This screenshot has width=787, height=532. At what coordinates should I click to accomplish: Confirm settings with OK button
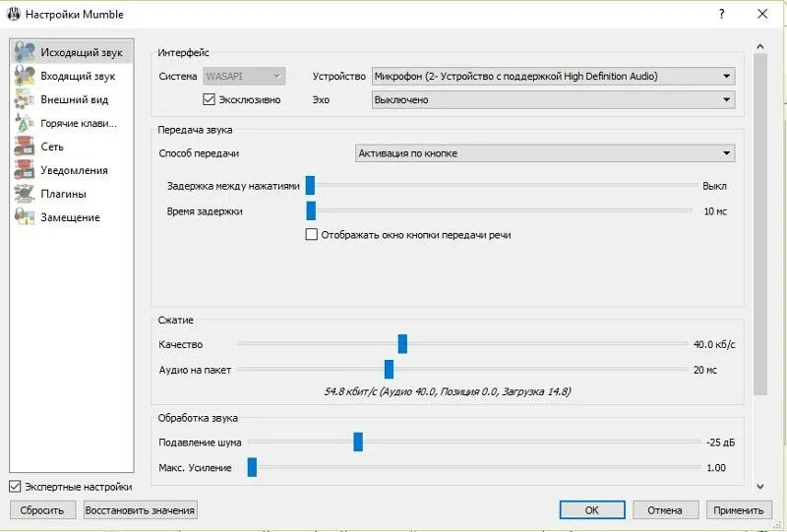592,510
